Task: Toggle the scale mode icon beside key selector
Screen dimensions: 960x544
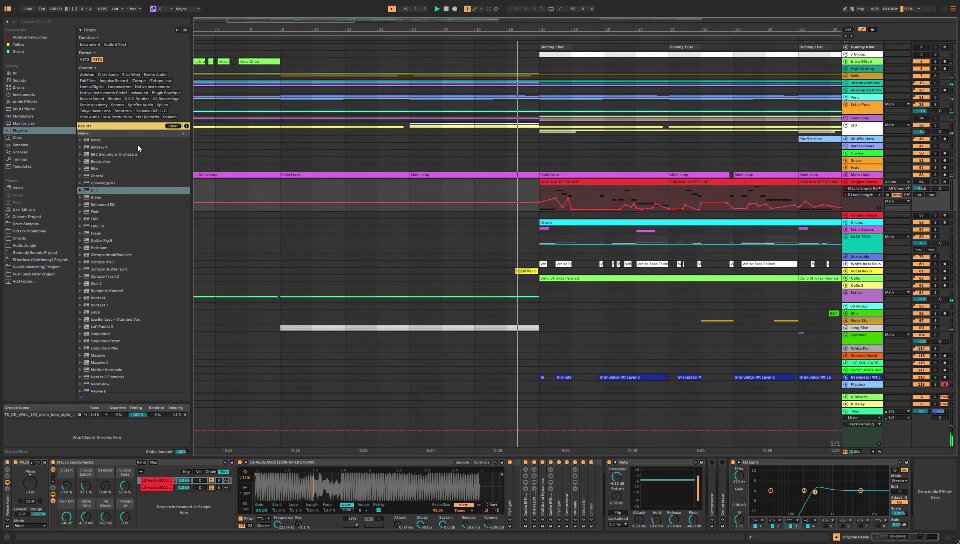Action: coord(153,9)
